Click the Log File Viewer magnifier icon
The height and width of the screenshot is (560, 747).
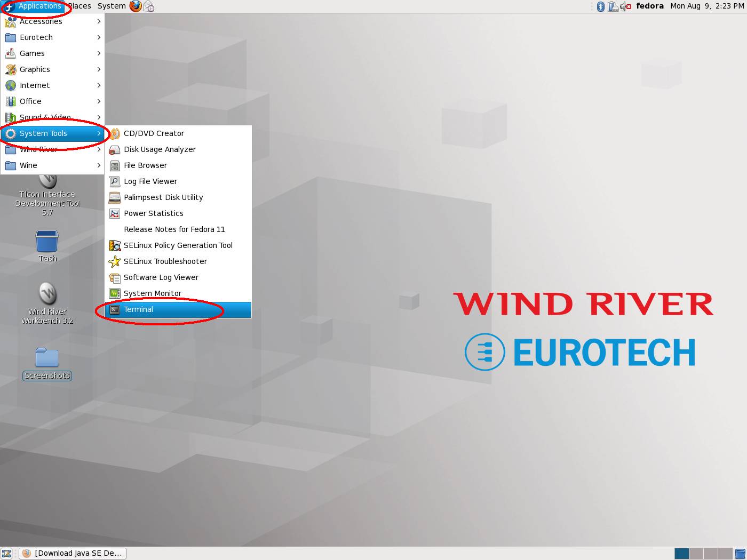tap(115, 181)
